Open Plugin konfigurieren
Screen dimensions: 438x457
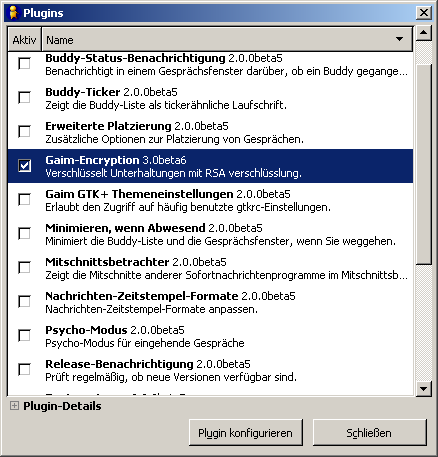pyautogui.click(x=246, y=433)
